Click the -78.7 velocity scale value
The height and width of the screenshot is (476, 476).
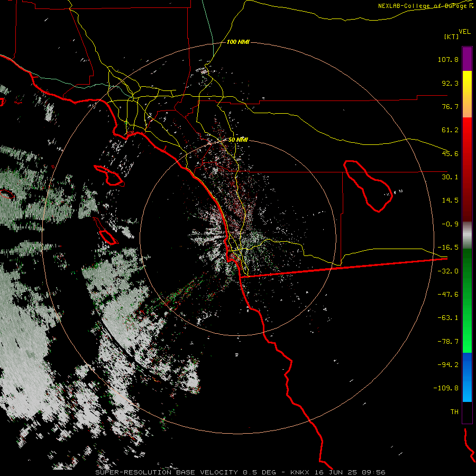click(x=448, y=342)
